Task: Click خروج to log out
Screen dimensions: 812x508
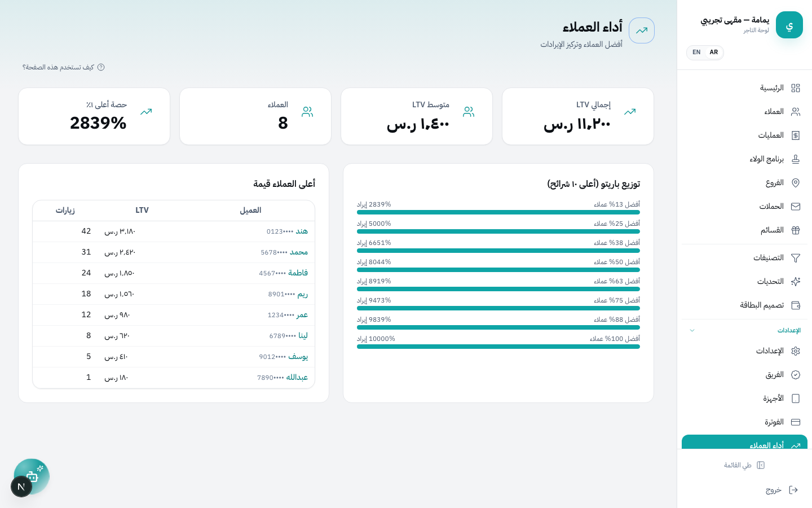Action: click(x=744, y=490)
